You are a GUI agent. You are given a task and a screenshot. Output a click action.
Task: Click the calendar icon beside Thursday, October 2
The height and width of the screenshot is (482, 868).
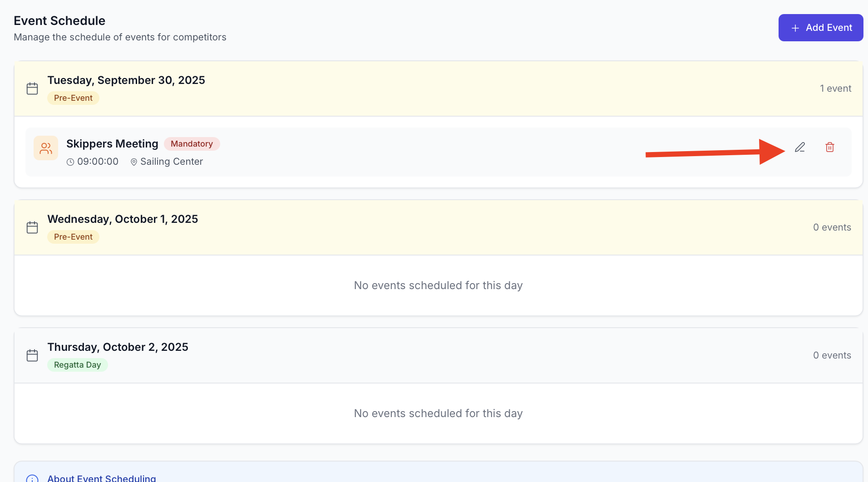pyautogui.click(x=32, y=355)
